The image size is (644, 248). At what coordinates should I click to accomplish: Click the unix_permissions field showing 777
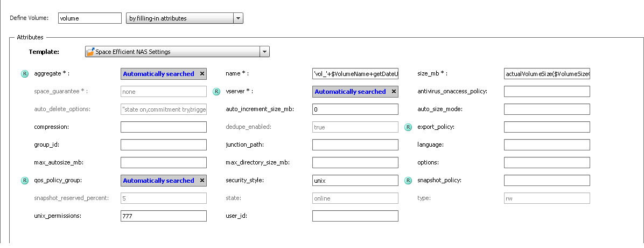pyautogui.click(x=164, y=216)
